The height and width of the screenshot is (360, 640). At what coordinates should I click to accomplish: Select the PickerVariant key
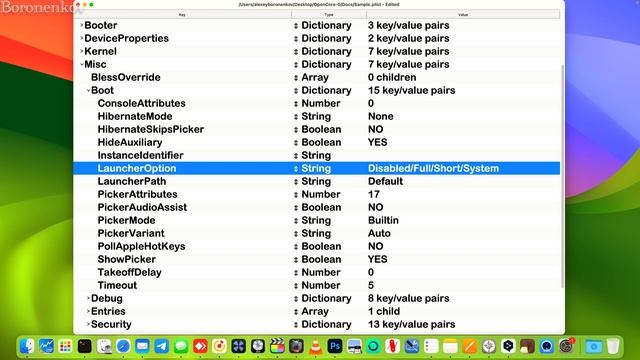coord(131,233)
